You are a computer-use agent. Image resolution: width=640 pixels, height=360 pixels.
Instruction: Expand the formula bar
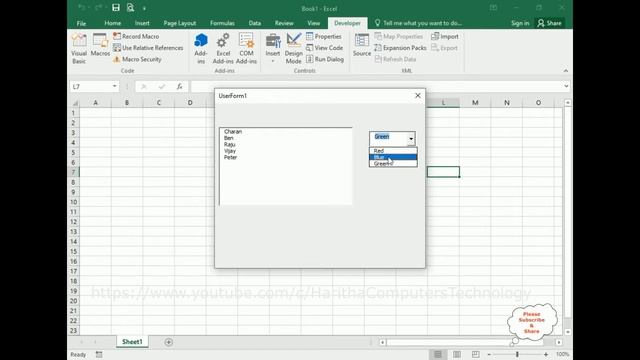point(566,86)
